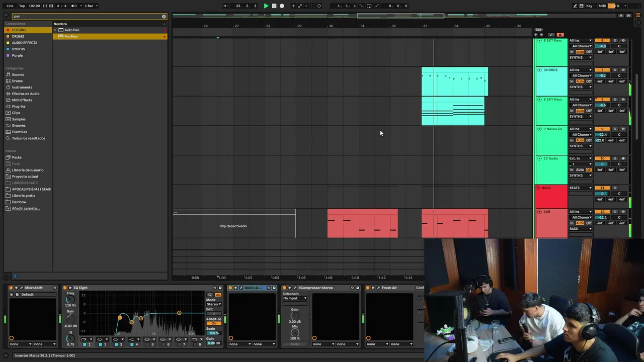Viewport: 644px width, 362px height.
Task: Toggle the Capture MIDI icon
Action: 312,6
